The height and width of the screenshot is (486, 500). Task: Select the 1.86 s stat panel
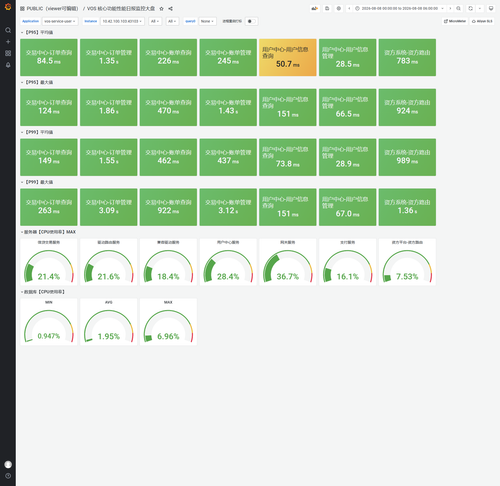[109, 107]
